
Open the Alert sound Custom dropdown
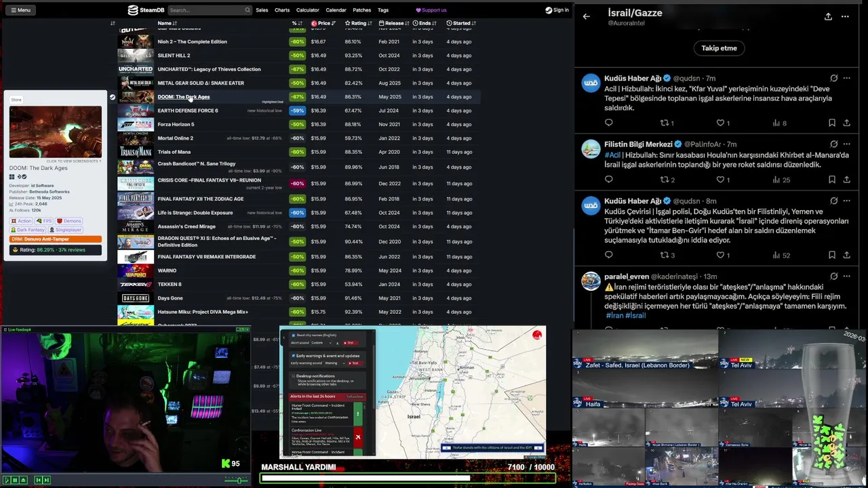pos(321,343)
